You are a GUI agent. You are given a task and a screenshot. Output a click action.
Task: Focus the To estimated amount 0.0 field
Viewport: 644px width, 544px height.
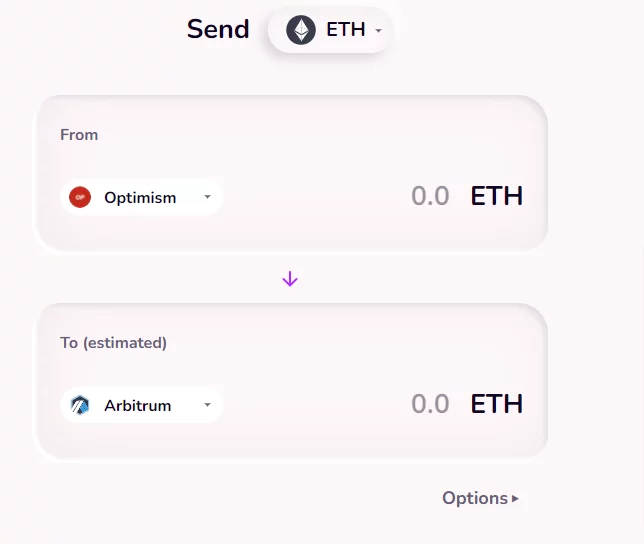click(x=430, y=404)
